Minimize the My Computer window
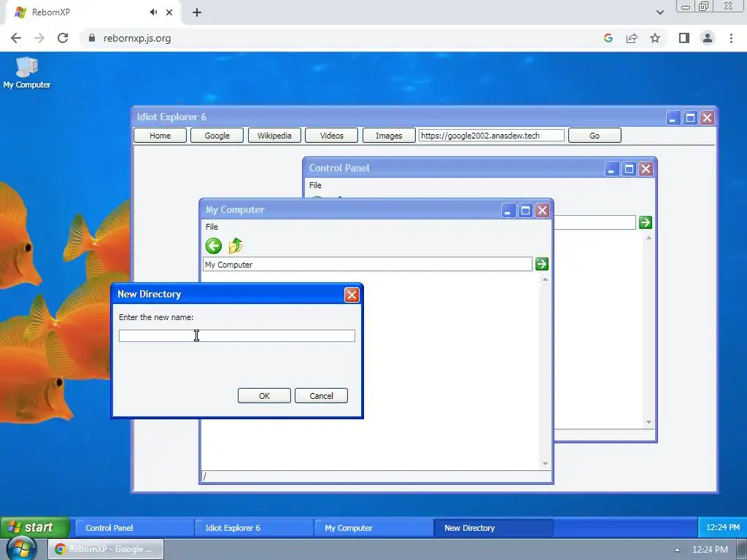The height and width of the screenshot is (560, 747). click(508, 211)
